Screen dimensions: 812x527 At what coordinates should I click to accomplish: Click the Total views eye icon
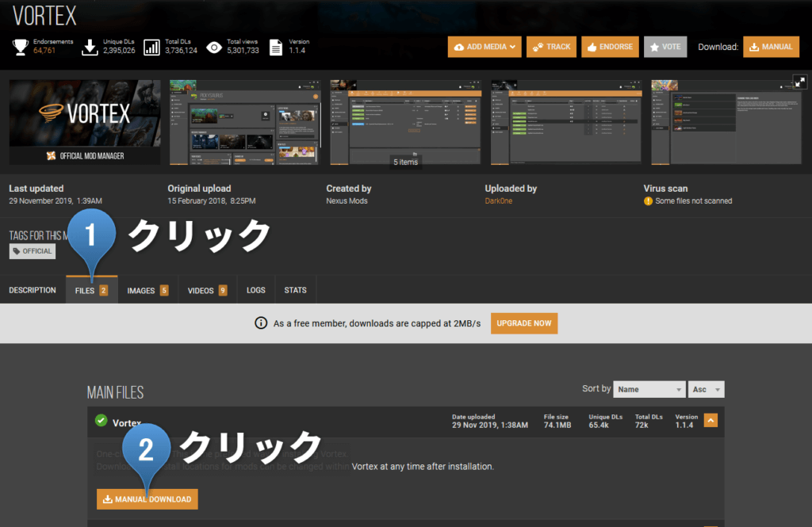click(x=213, y=46)
